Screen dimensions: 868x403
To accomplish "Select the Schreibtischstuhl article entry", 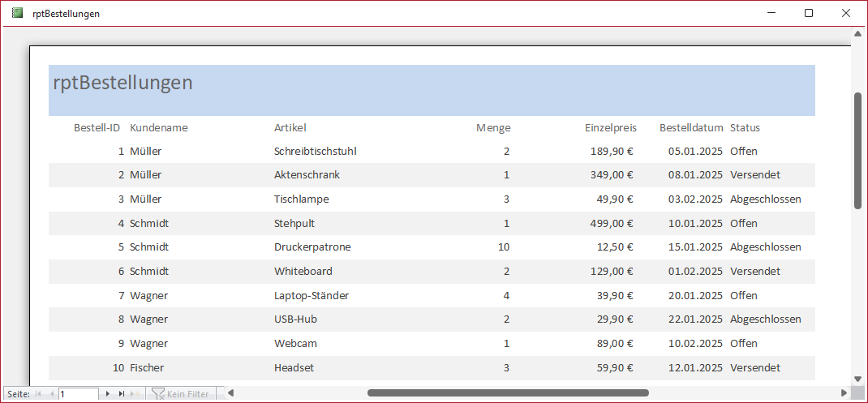I will (316, 151).
